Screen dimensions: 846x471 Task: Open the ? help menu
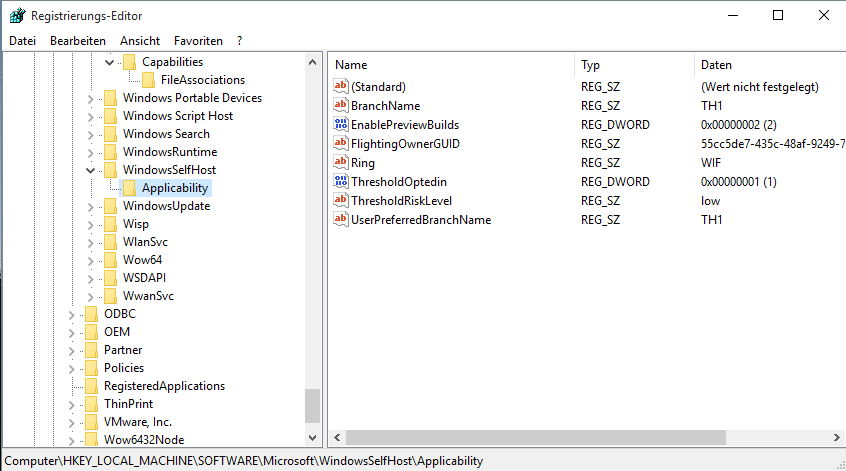[x=240, y=41]
